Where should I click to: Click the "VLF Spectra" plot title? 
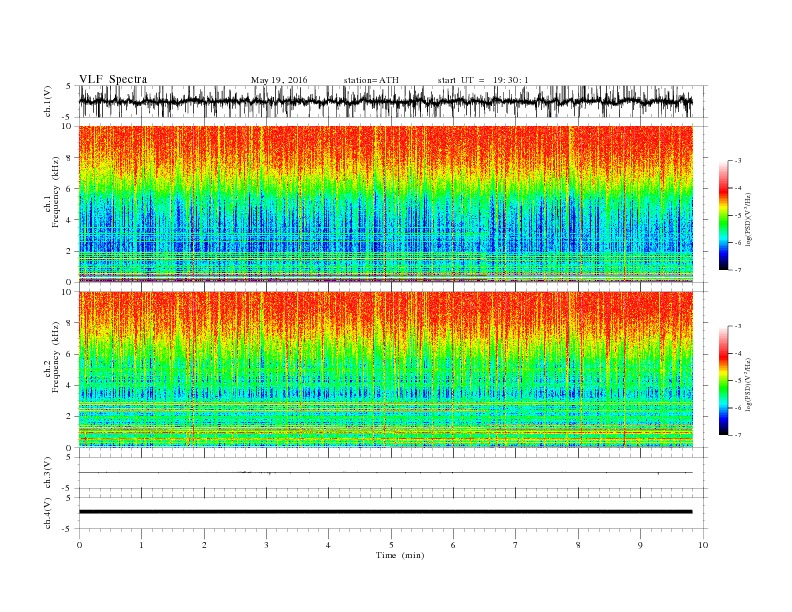click(x=113, y=79)
